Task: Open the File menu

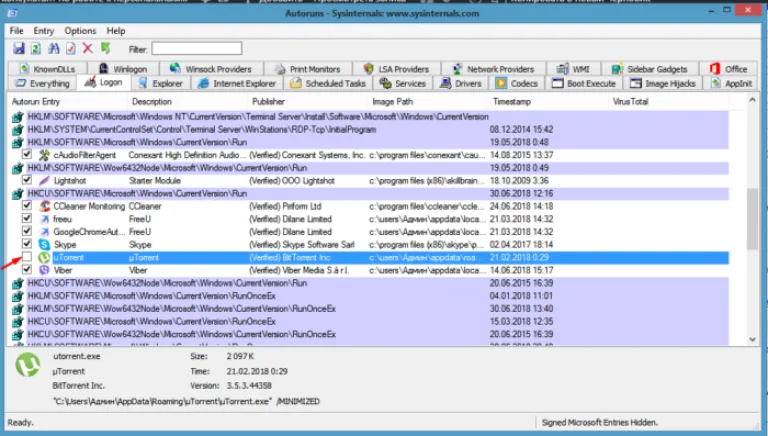Action: [17, 31]
